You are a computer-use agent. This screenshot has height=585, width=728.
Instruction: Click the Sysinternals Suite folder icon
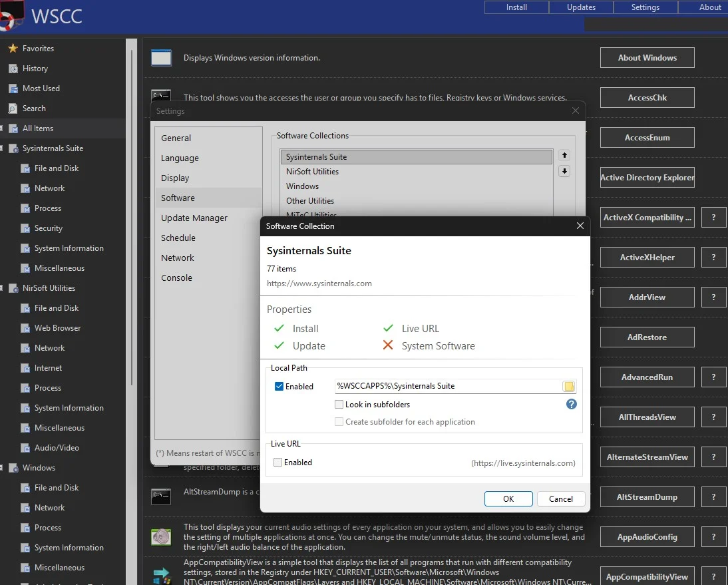[x=13, y=148]
